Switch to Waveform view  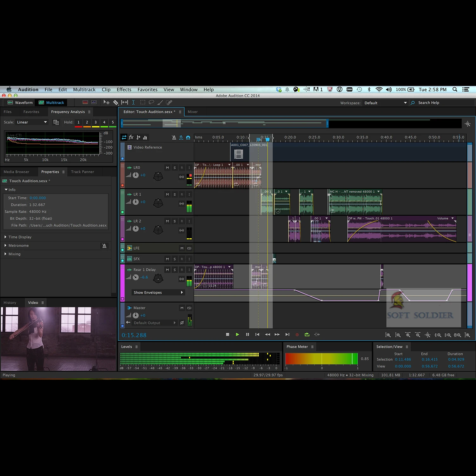click(x=20, y=102)
